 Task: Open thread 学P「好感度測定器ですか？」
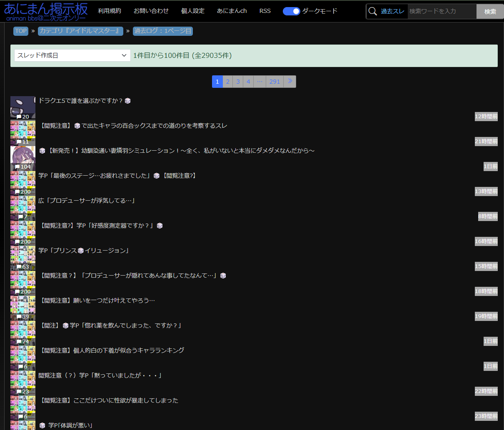pyautogui.click(x=101, y=226)
